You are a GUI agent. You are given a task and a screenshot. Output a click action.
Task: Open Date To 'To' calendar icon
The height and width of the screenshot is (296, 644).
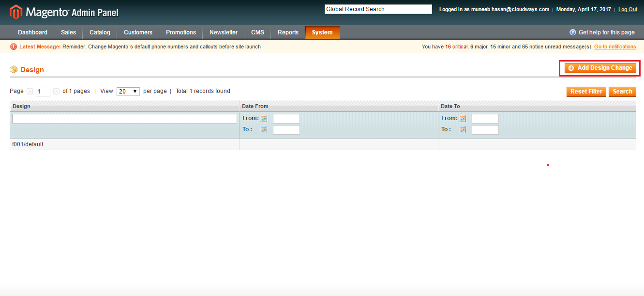[463, 129]
